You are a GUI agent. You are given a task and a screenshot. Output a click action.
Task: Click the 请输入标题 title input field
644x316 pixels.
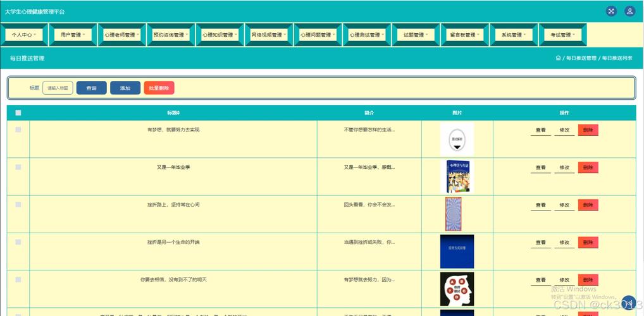[x=58, y=88]
